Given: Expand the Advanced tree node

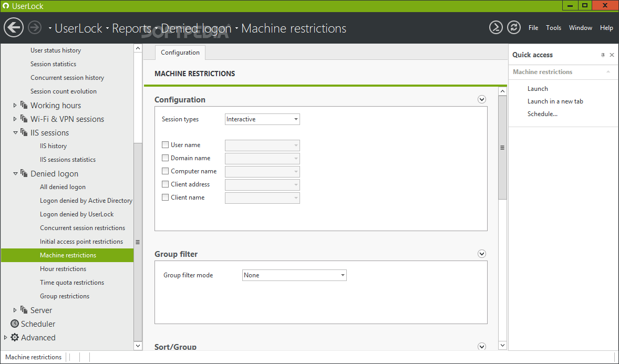Looking at the screenshot, I should point(6,337).
